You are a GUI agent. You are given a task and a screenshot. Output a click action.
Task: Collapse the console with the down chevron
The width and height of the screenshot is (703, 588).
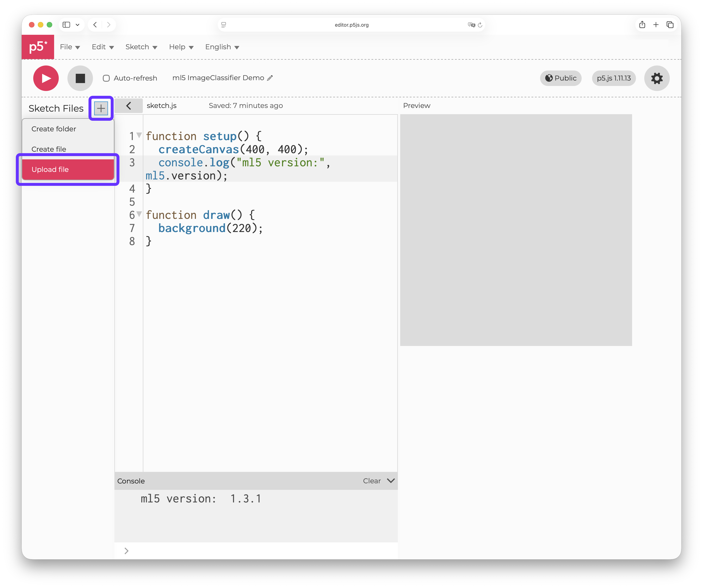391,481
